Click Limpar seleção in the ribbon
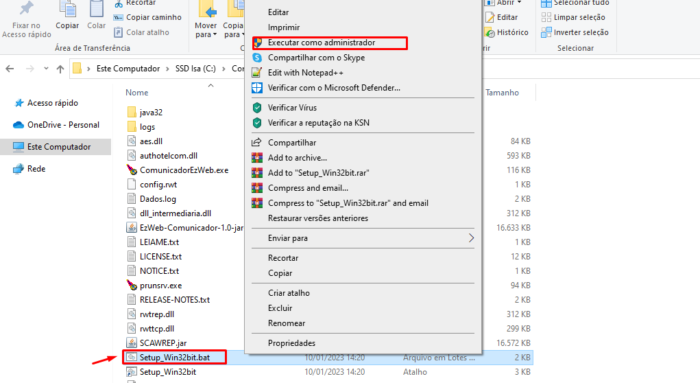Image resolution: width=700 pixels, height=383 pixels. pos(573,17)
